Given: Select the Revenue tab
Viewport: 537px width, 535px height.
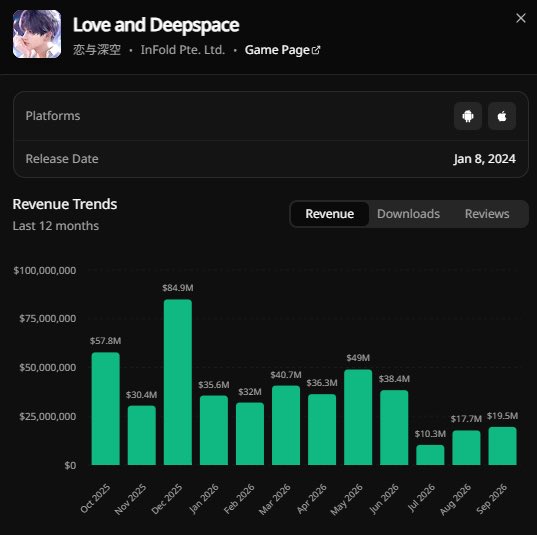Looking at the screenshot, I should (x=329, y=214).
